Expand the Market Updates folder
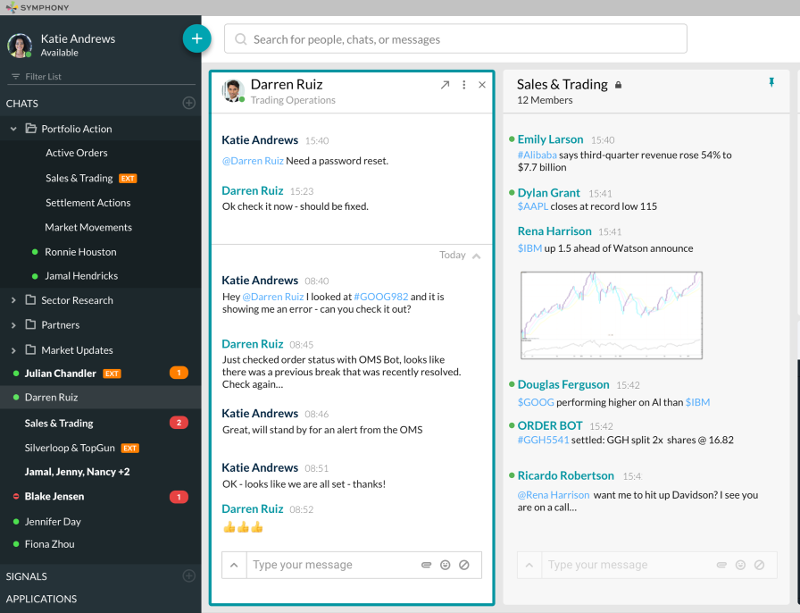This screenshot has height=613, width=800. pos(14,350)
